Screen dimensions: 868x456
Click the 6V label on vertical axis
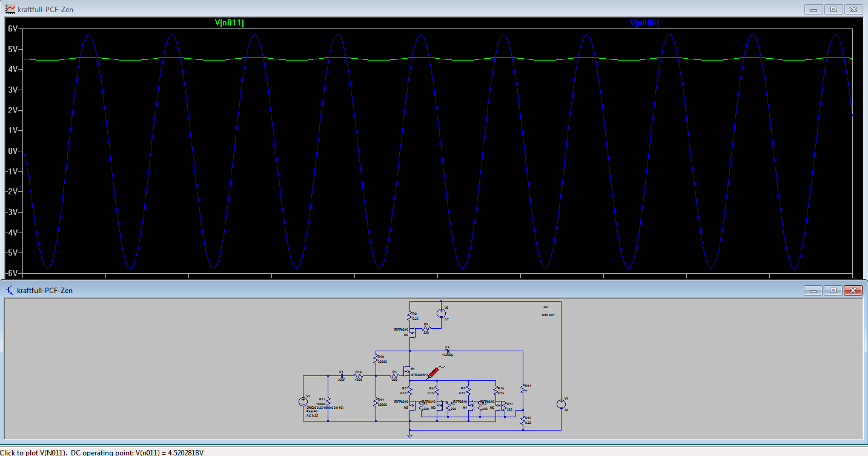pos(13,28)
